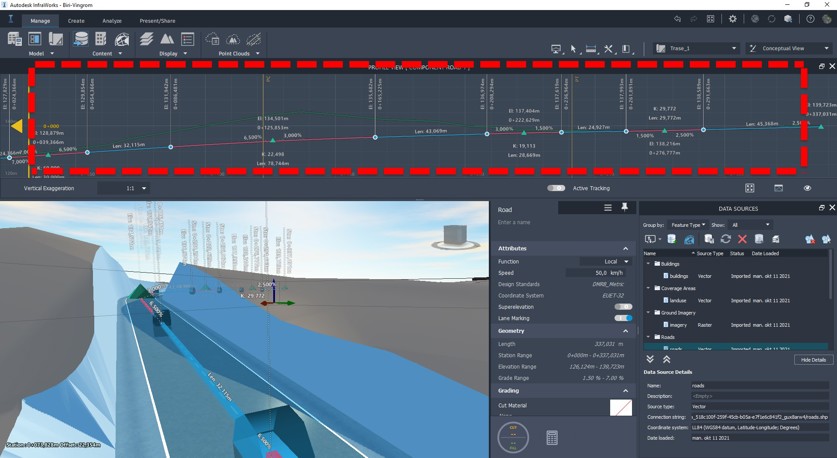The width and height of the screenshot is (837, 458).
Task: Click the Speed 50,0 km/h input field
Action: [x=598, y=273]
